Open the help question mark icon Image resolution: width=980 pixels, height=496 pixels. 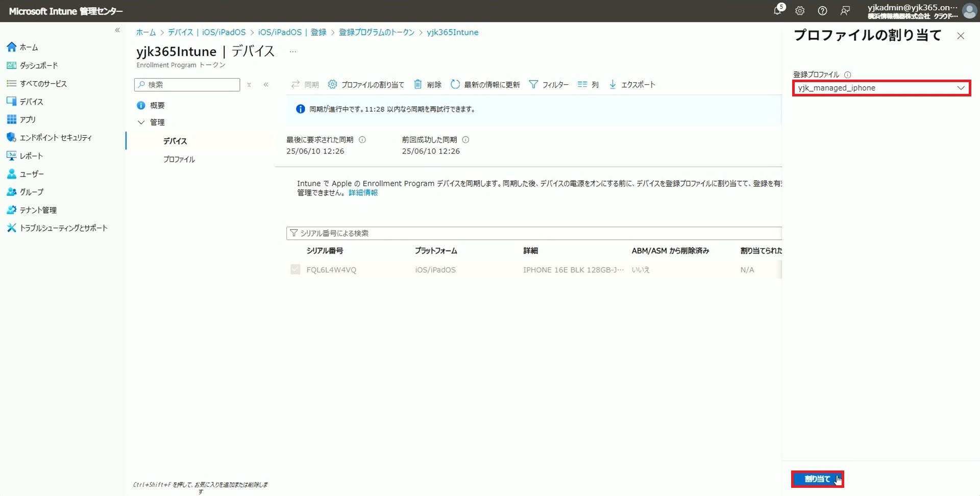click(x=822, y=11)
